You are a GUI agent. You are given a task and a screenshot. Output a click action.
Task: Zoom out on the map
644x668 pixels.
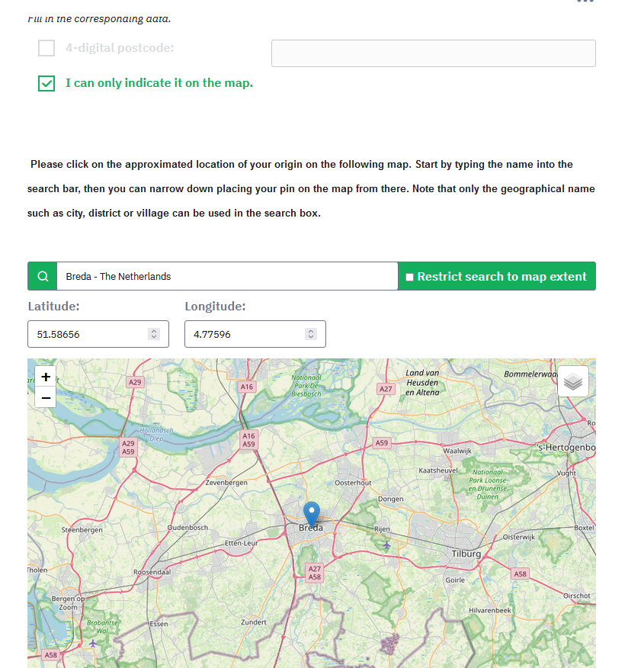46,397
